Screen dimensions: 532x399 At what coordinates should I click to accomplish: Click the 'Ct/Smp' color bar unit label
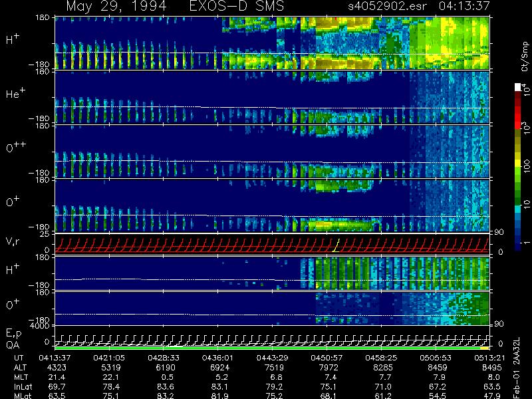pos(525,57)
